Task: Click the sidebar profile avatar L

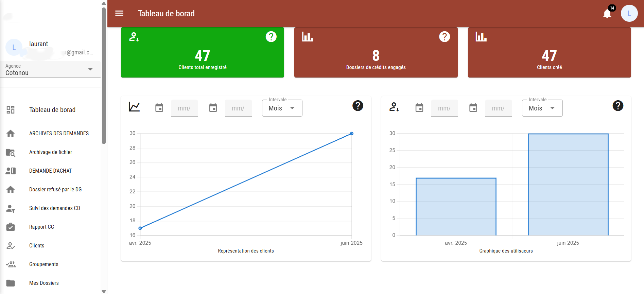Action: 14,47
